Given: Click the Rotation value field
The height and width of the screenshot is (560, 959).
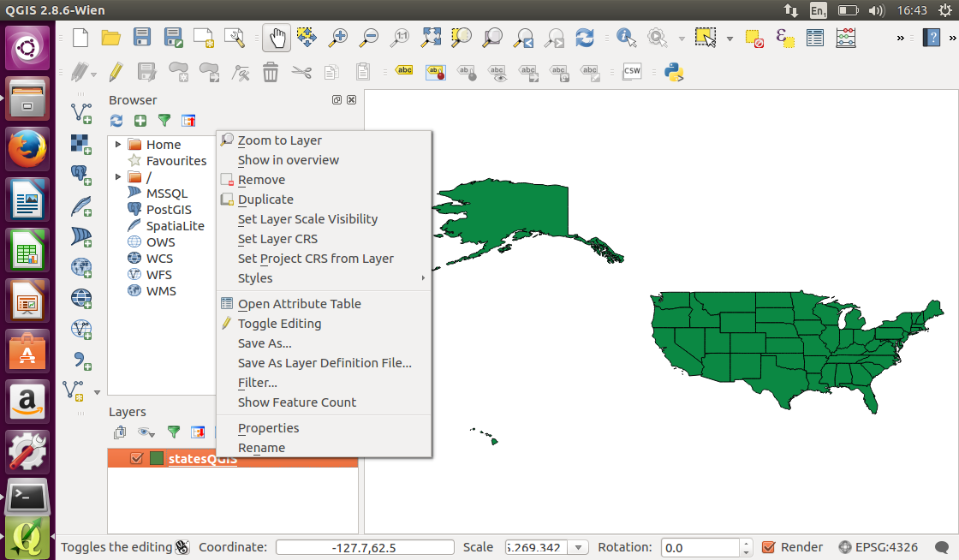Looking at the screenshot, I should (700, 548).
